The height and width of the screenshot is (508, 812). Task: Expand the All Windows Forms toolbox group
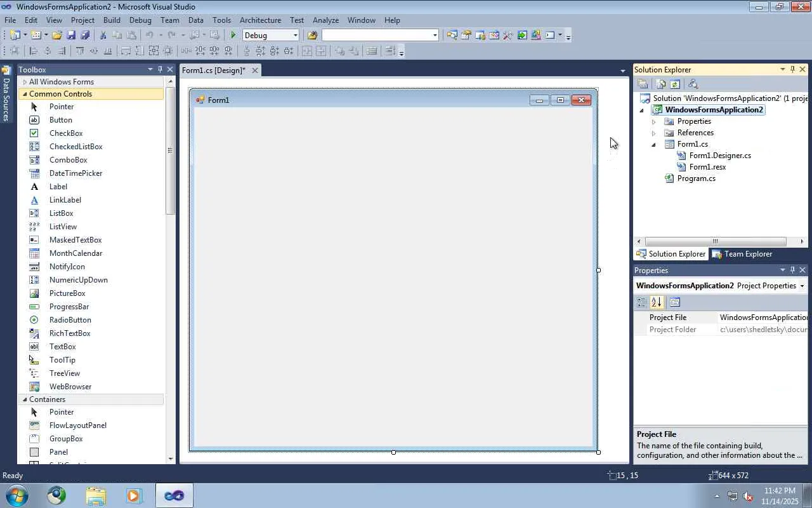25,82
